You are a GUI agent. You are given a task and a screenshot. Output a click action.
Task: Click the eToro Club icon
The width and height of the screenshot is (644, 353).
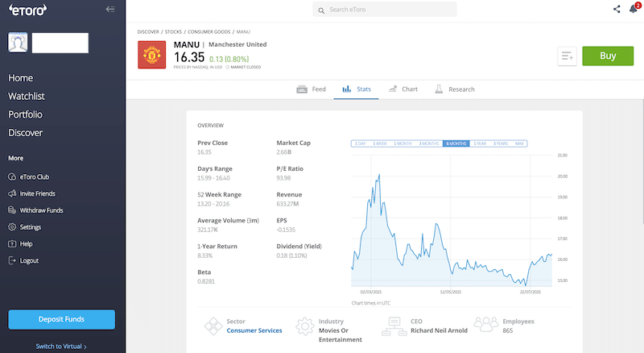tap(12, 177)
